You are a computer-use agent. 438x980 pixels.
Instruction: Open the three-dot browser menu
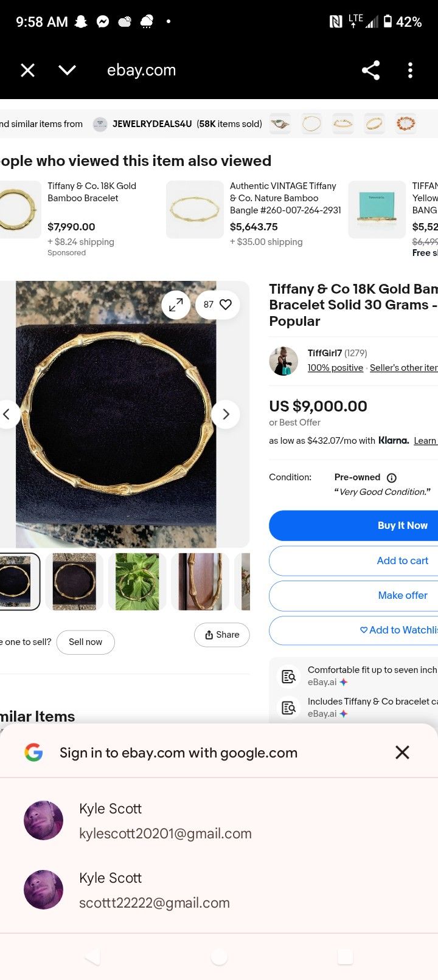(410, 71)
